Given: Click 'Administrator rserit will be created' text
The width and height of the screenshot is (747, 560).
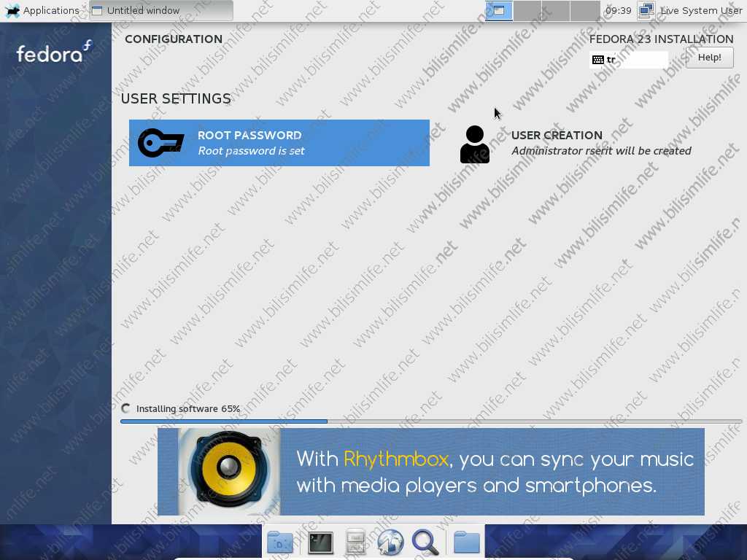Looking at the screenshot, I should point(601,151).
